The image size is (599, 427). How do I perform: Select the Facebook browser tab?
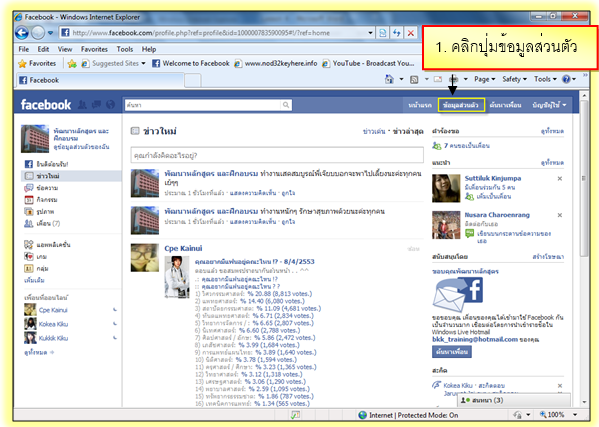point(100,80)
